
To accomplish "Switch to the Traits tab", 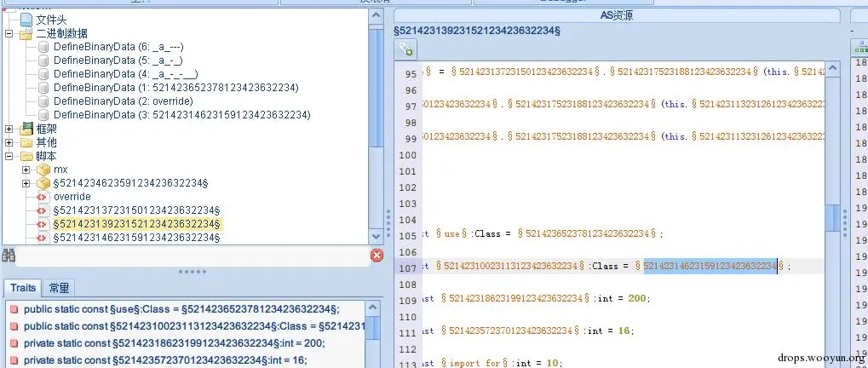I will tap(23, 288).
